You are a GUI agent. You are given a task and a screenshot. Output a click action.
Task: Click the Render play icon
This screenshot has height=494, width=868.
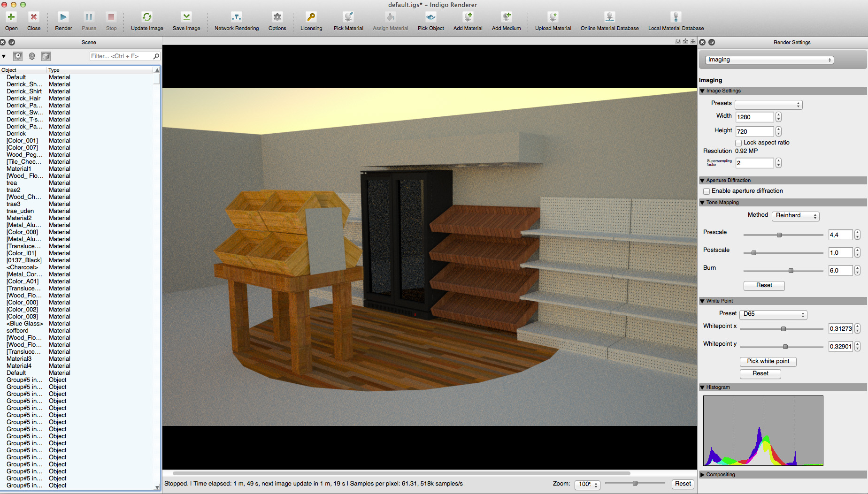point(63,17)
